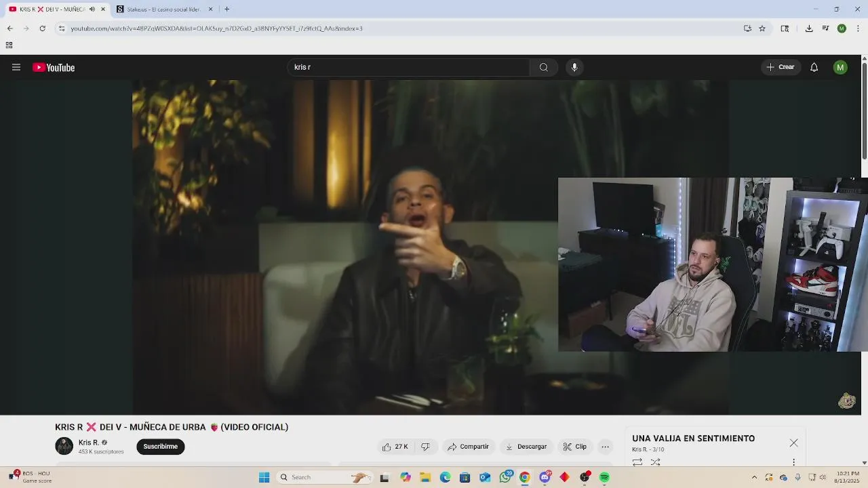Open the Chrome three-dot menu
The width and height of the screenshot is (868, 488).
[x=858, y=28]
